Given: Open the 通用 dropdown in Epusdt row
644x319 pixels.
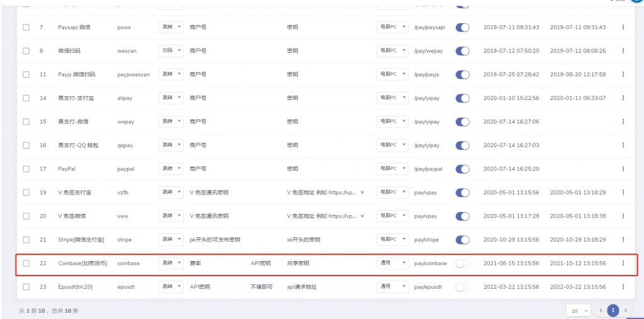Looking at the screenshot, I should click(x=392, y=287).
